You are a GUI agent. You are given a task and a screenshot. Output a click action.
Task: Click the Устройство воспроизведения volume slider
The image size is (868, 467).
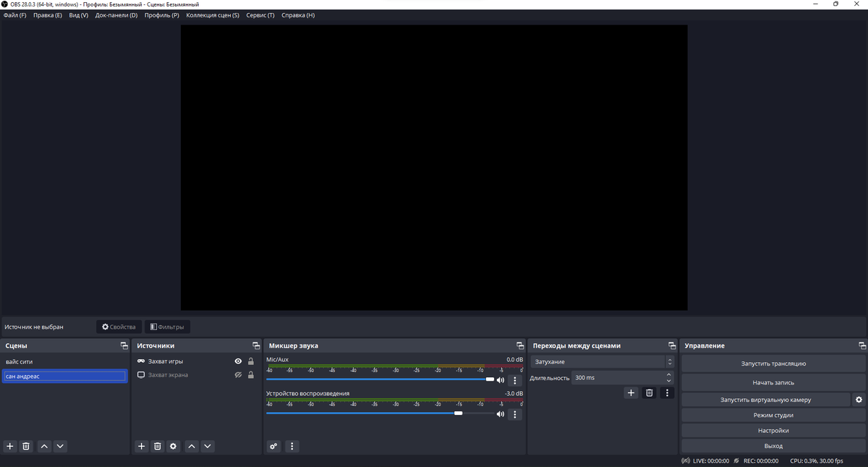tap(380, 413)
